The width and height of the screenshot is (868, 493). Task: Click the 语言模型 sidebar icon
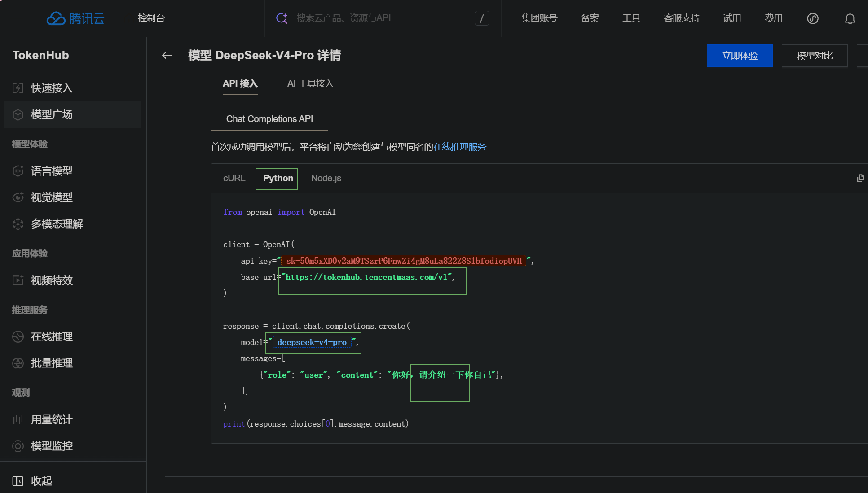pos(18,171)
